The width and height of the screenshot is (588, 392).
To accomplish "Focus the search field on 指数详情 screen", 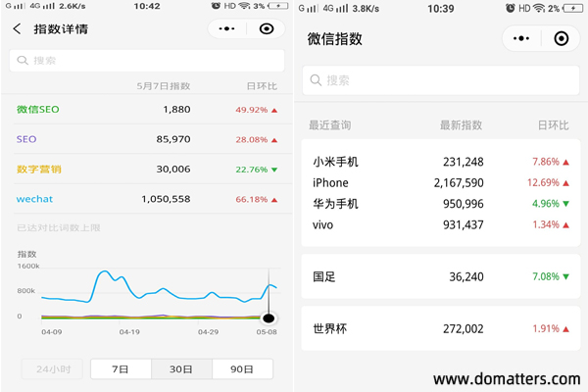I will point(147,61).
